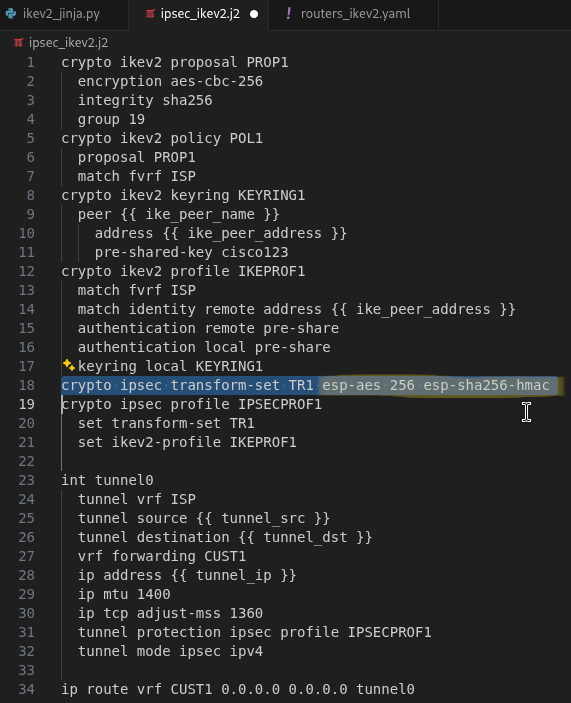Click line number 1 in the gutter
571x703 pixels.
click(30, 62)
